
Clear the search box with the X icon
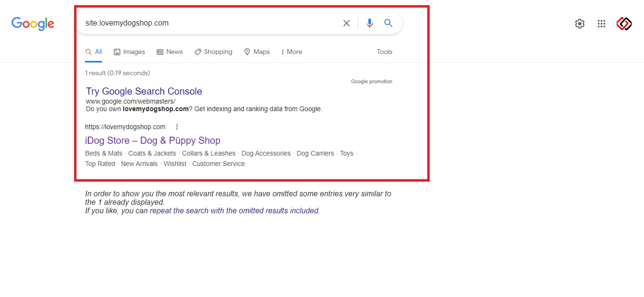coord(347,23)
